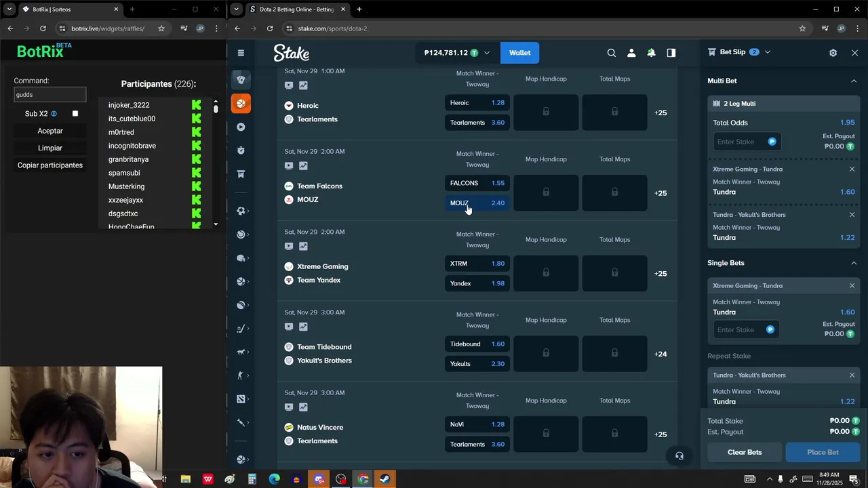Switch to Dota 2 Betting Online tab
Viewport: 868px width, 488px height.
297,9
